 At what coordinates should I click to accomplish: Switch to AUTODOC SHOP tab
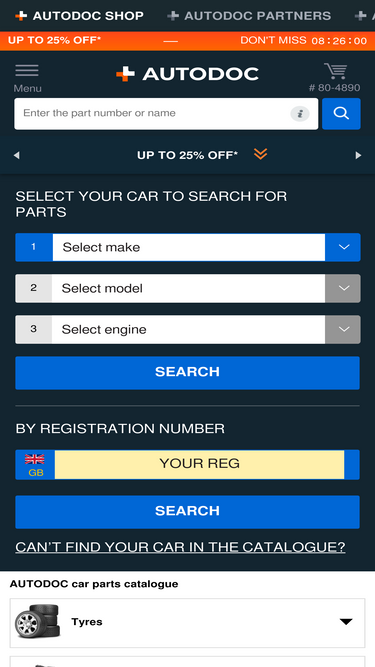(x=80, y=16)
